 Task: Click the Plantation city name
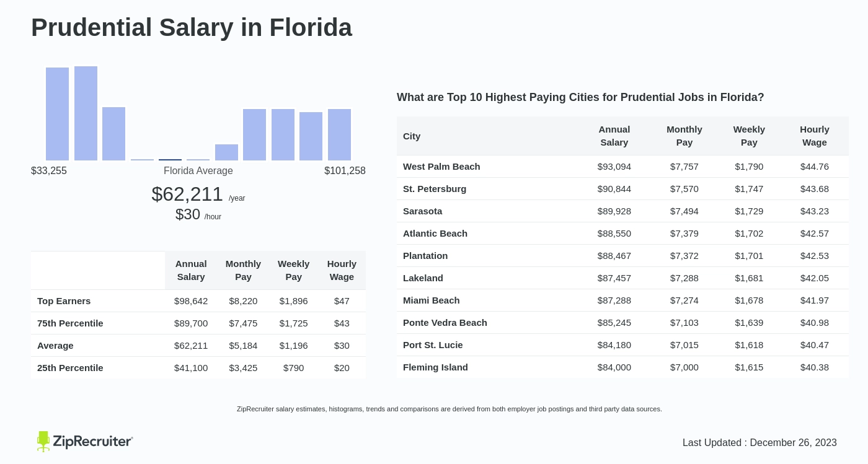[425, 256]
